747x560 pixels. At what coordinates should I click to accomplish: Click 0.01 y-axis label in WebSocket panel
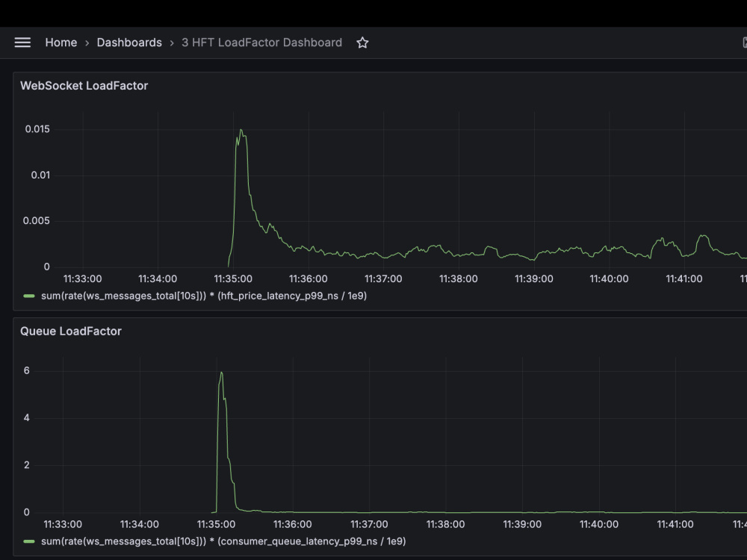pyautogui.click(x=40, y=175)
